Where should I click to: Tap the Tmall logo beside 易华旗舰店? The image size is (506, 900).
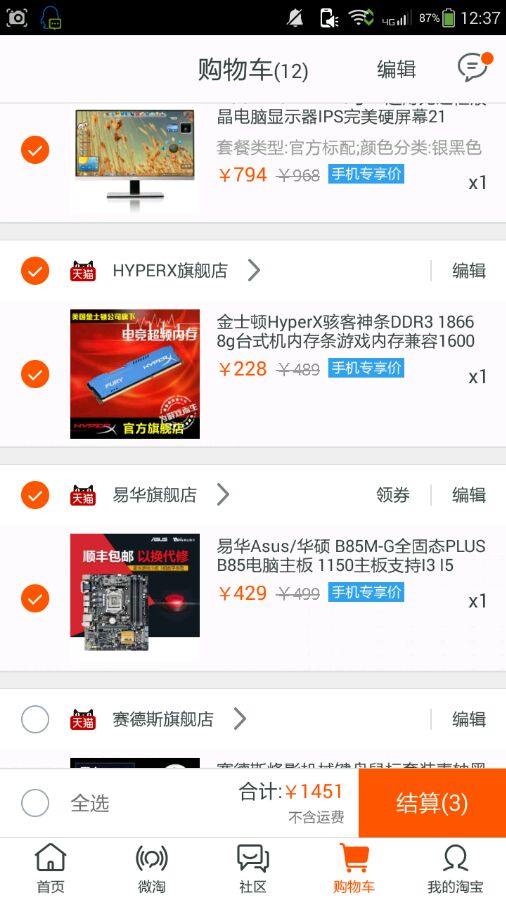83,495
